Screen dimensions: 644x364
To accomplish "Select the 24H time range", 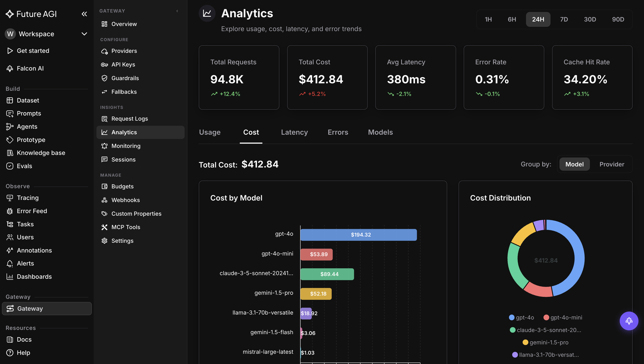I will coord(538,19).
